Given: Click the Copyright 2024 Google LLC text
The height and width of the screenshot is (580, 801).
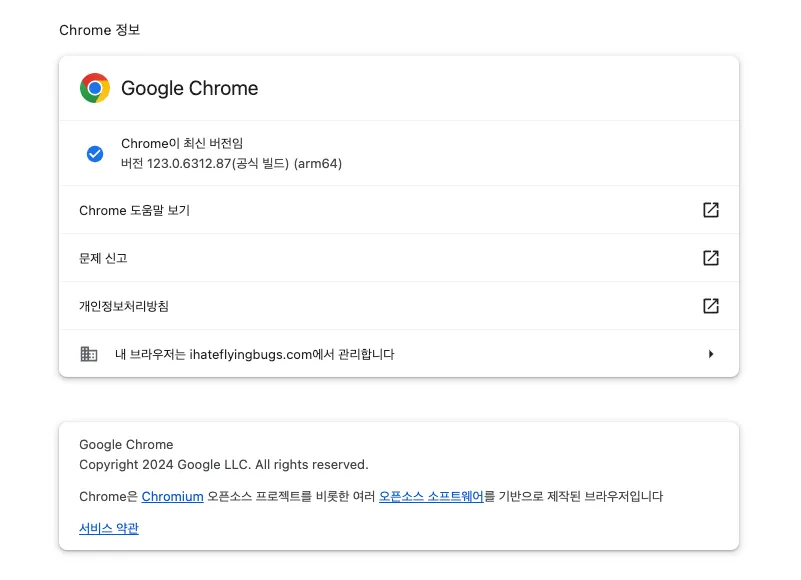Looking at the screenshot, I should coord(223,464).
